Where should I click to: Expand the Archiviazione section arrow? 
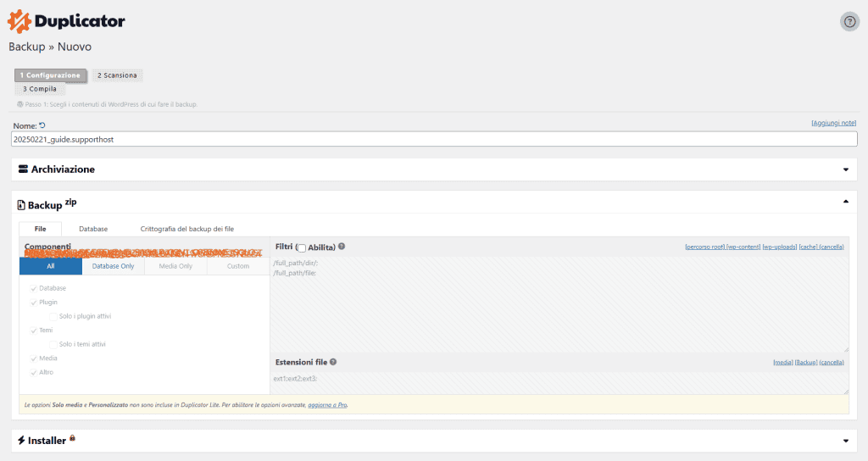[x=846, y=169]
